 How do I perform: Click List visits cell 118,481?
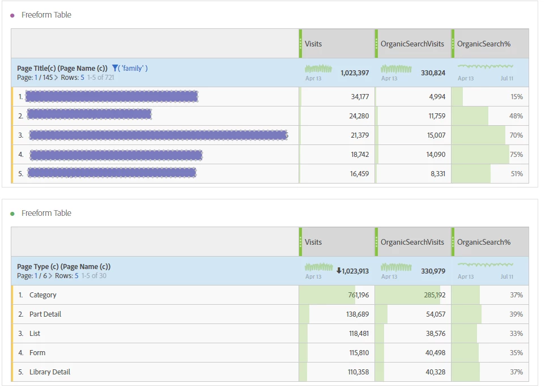337,334
